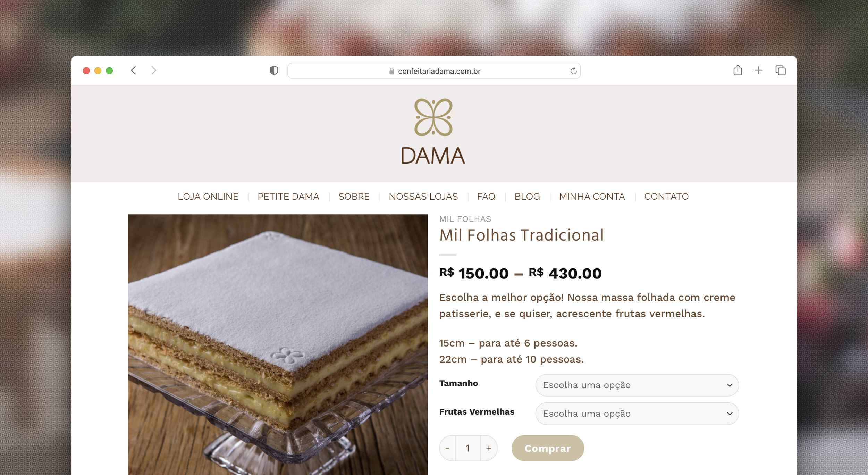Click the confeitariadama.com.br address bar
Image resolution: width=868 pixels, height=475 pixels.
click(x=434, y=71)
